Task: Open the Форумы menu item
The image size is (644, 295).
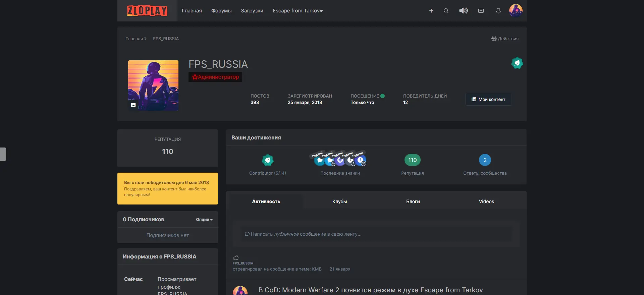Action: pyautogui.click(x=221, y=11)
